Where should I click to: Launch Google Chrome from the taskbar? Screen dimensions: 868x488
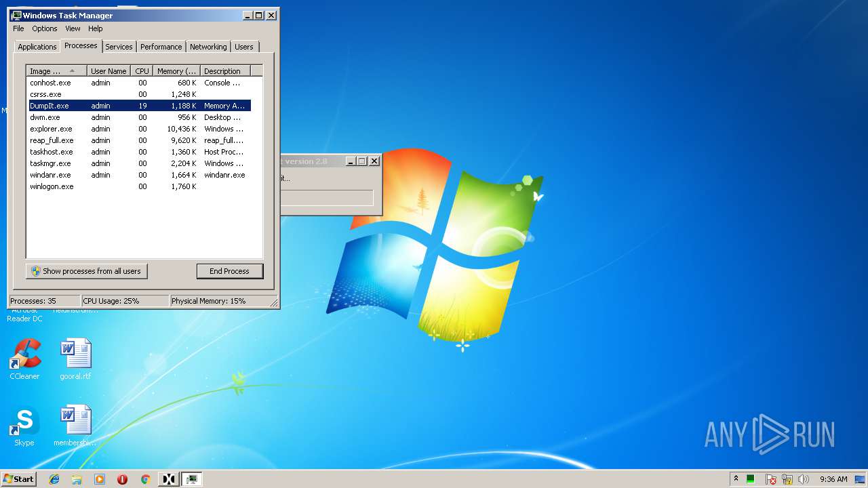pyautogui.click(x=145, y=479)
